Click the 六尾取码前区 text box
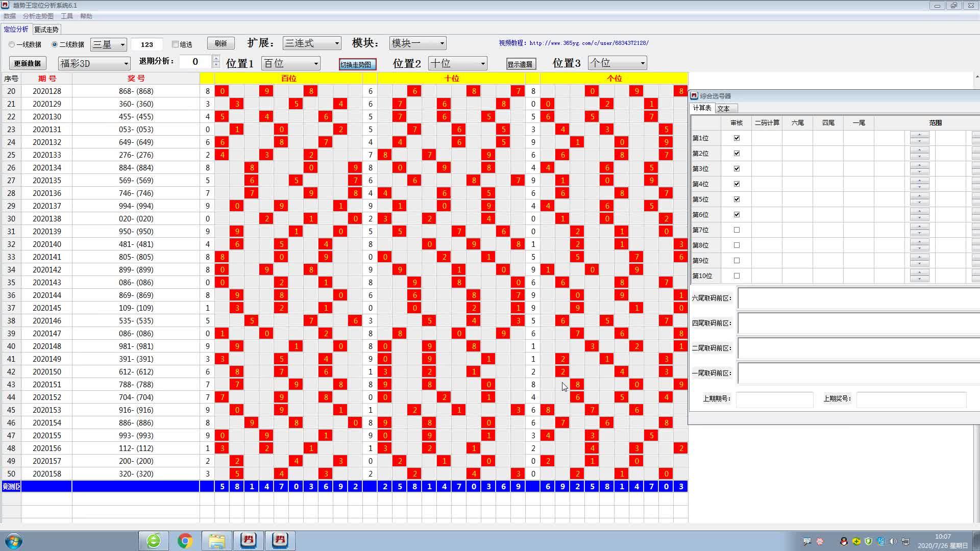This screenshot has width=980, height=551. pyautogui.click(x=859, y=298)
